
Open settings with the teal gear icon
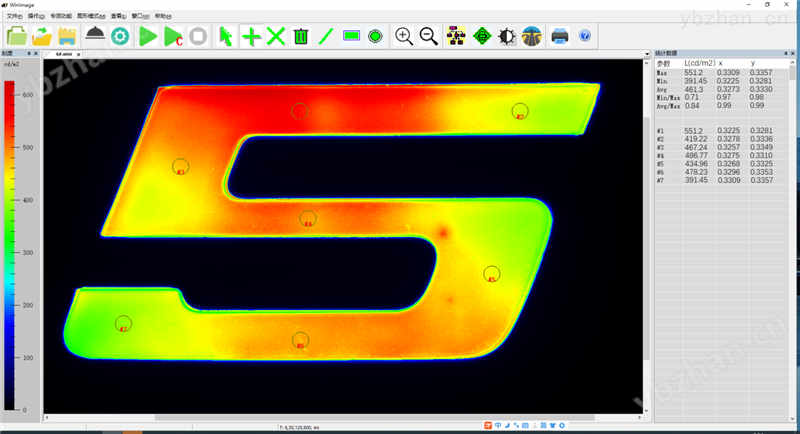point(120,36)
